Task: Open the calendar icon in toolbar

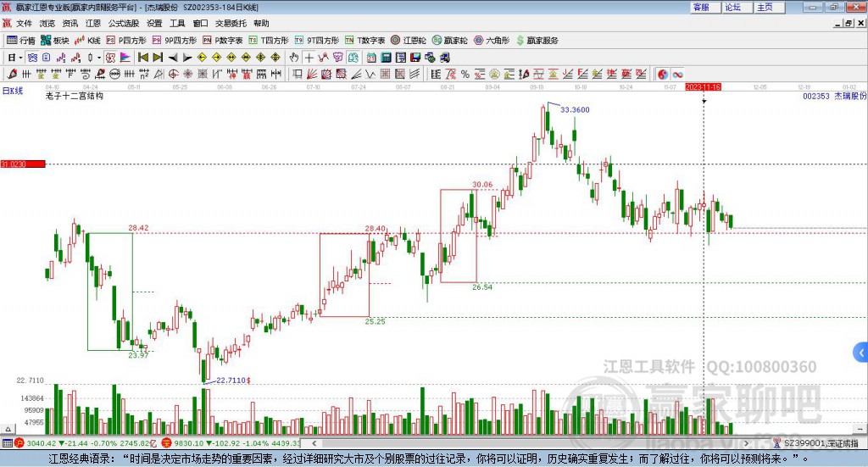Action: pyautogui.click(x=371, y=58)
